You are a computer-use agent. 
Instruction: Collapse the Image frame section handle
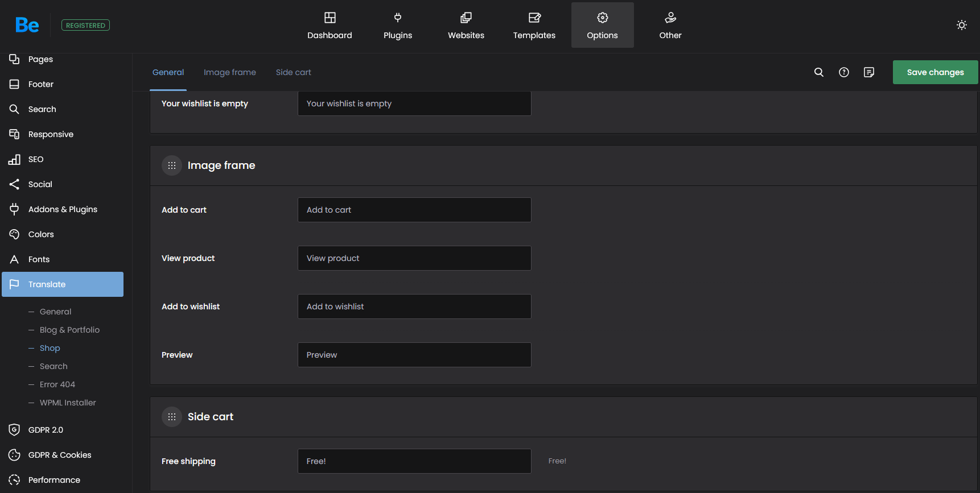pos(172,165)
